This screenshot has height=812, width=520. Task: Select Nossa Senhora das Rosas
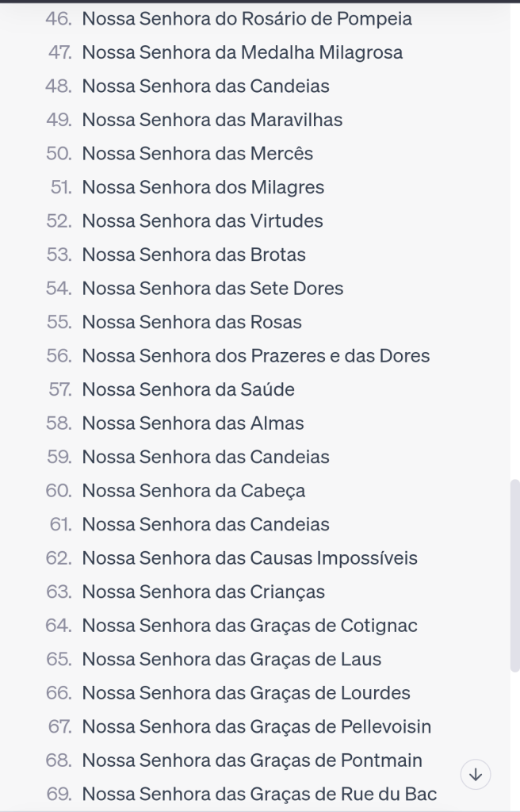click(192, 322)
